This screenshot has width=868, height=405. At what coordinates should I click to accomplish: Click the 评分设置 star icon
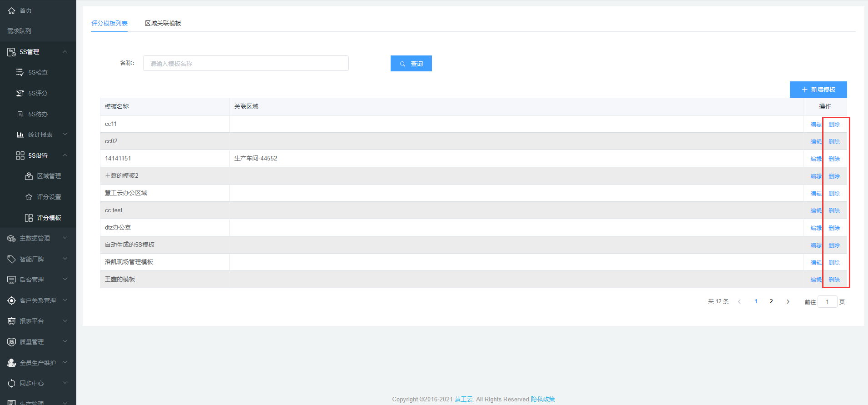(29, 197)
